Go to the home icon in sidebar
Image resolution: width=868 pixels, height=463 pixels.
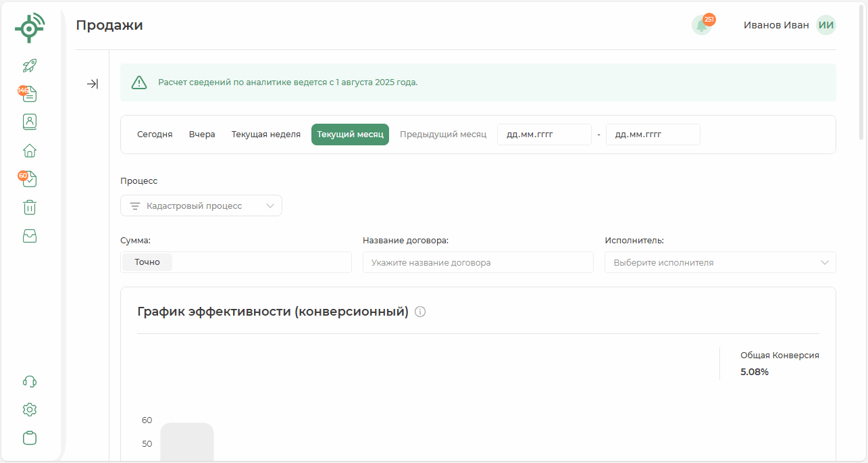click(30, 150)
